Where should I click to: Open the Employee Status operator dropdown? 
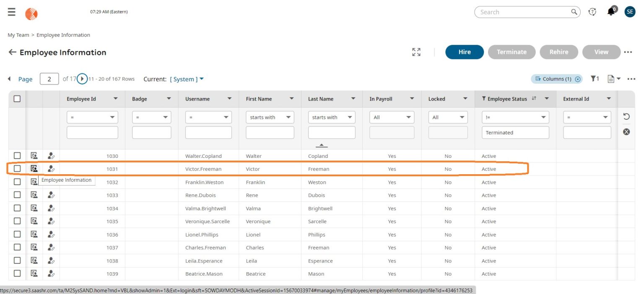[515, 117]
